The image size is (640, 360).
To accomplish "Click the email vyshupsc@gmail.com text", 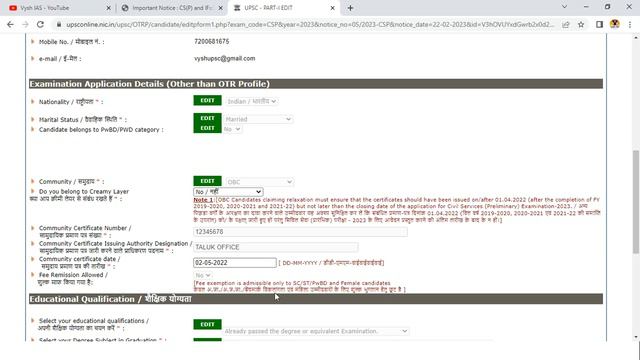I will (224, 58).
